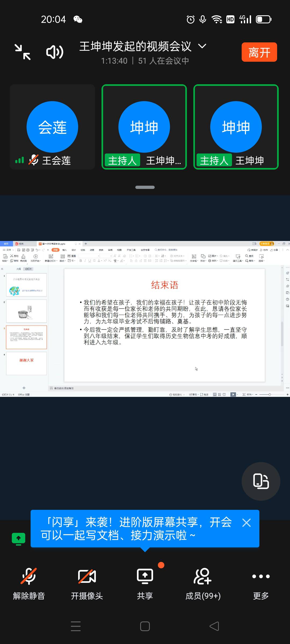The width and height of the screenshot is (290, 644).
Task: Switch to slide sorter grid view icon
Action: pos(220,394)
